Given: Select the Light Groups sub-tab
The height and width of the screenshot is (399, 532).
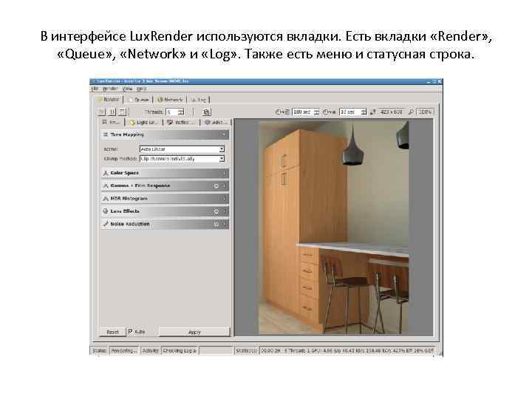Looking at the screenshot, I should coord(144,122).
